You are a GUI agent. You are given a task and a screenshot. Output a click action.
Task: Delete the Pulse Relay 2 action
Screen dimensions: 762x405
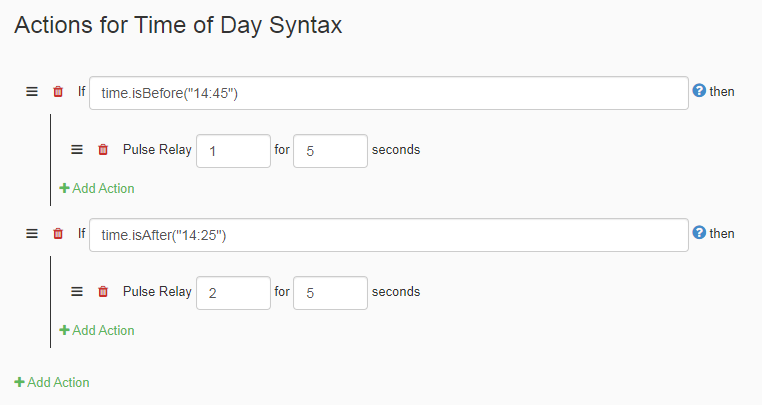tap(103, 291)
